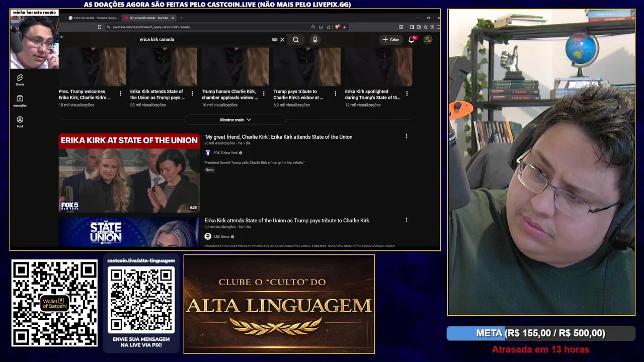
Task: Click '28 mil visualizações • há 1 dia' text
Action: point(227,143)
